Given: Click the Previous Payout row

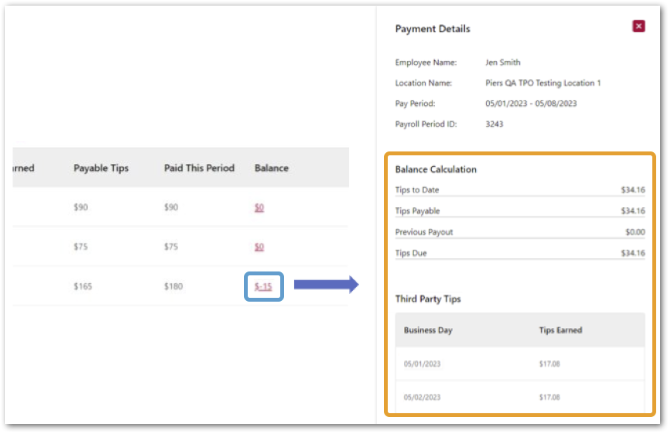Looking at the screenshot, I should tap(519, 232).
